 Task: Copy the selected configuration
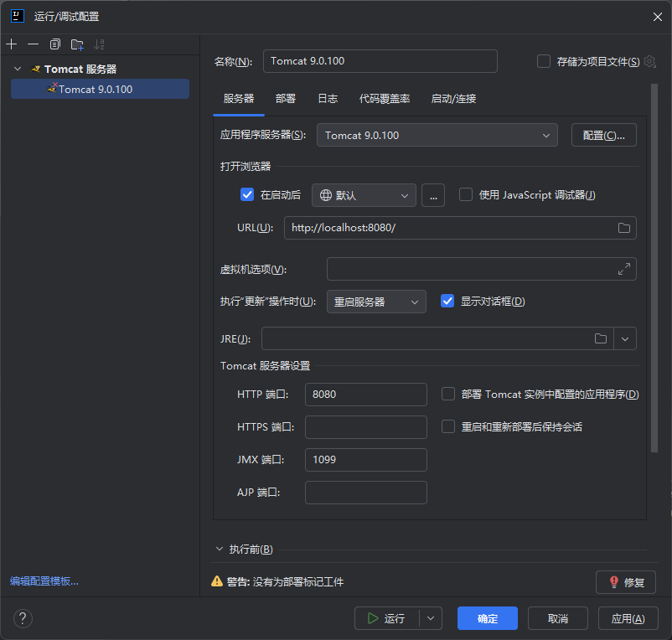[54, 44]
